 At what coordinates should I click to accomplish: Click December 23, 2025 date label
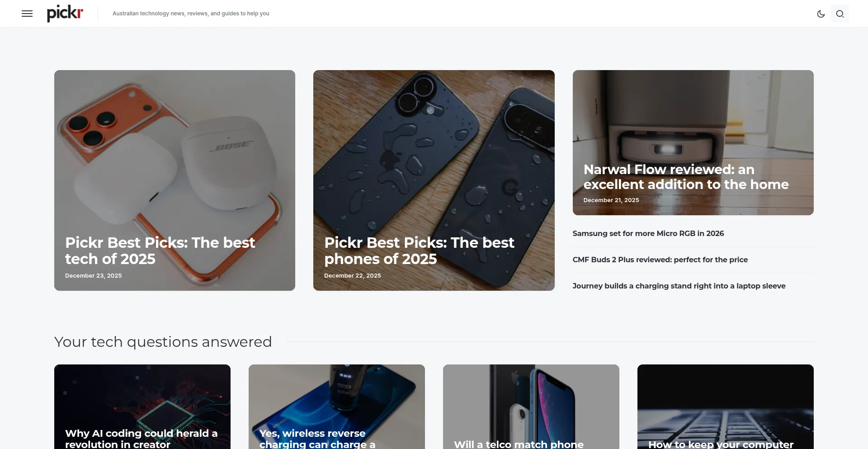[94, 275]
